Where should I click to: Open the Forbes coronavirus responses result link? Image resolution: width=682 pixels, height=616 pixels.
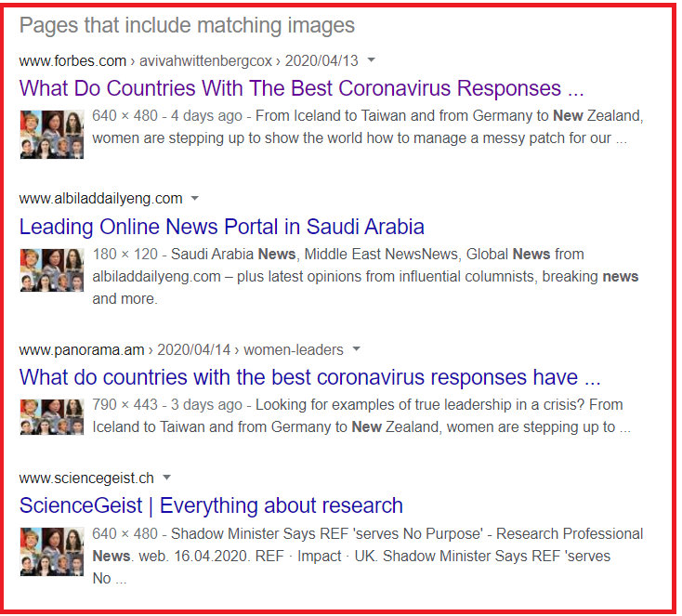(301, 88)
